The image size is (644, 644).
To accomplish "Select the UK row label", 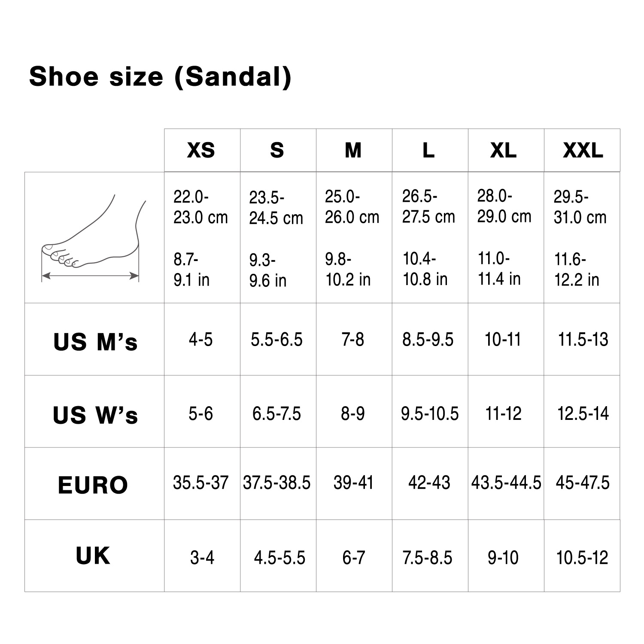I will 93,556.
